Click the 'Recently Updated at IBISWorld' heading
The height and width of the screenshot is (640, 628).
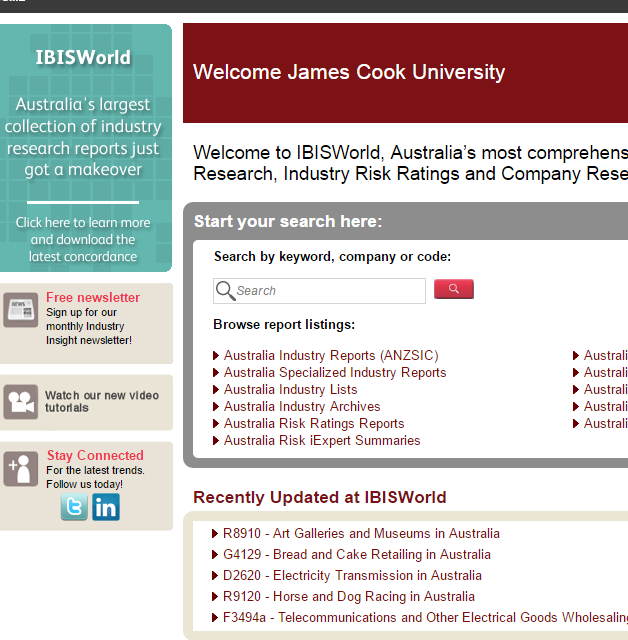(x=320, y=498)
